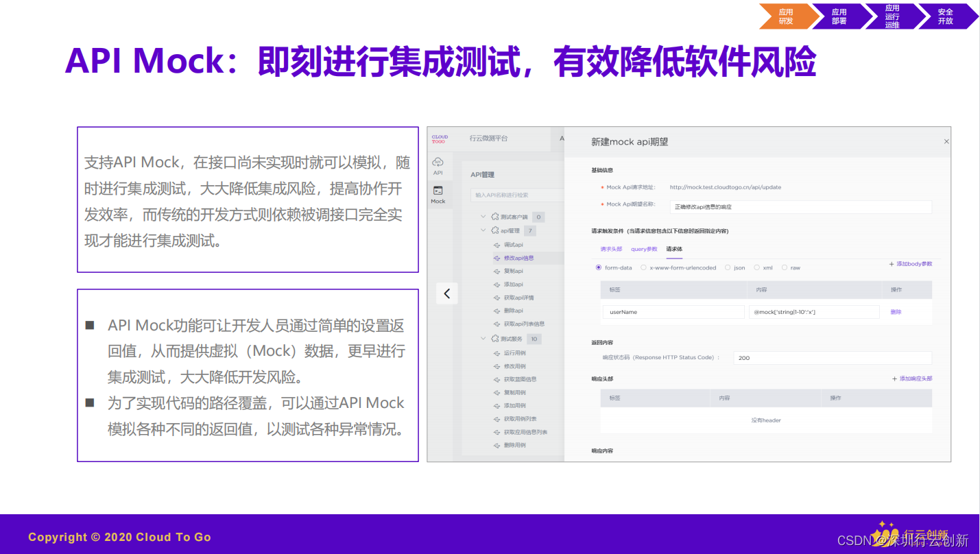Collapse the api管理 tree node
Image resolution: width=980 pixels, height=554 pixels.
[x=483, y=231]
